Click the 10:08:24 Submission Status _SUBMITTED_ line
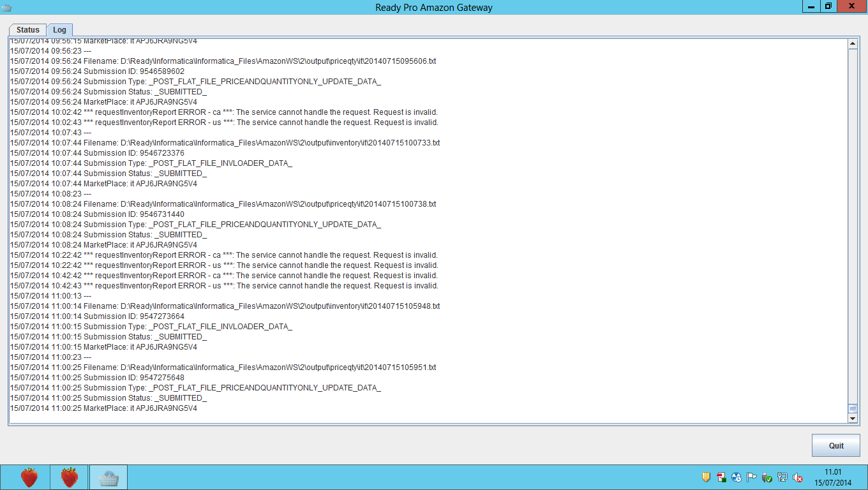 (x=108, y=235)
